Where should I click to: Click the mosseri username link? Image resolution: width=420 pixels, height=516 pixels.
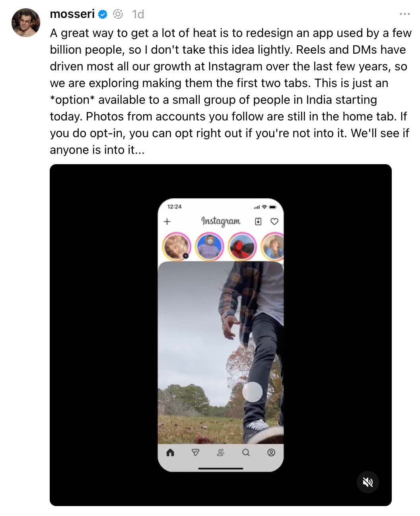[72, 14]
